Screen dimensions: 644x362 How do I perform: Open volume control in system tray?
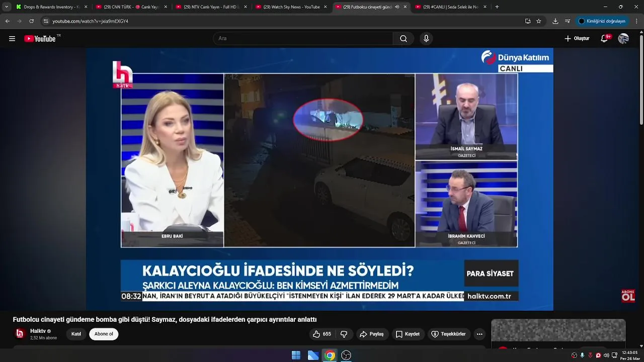point(606,355)
